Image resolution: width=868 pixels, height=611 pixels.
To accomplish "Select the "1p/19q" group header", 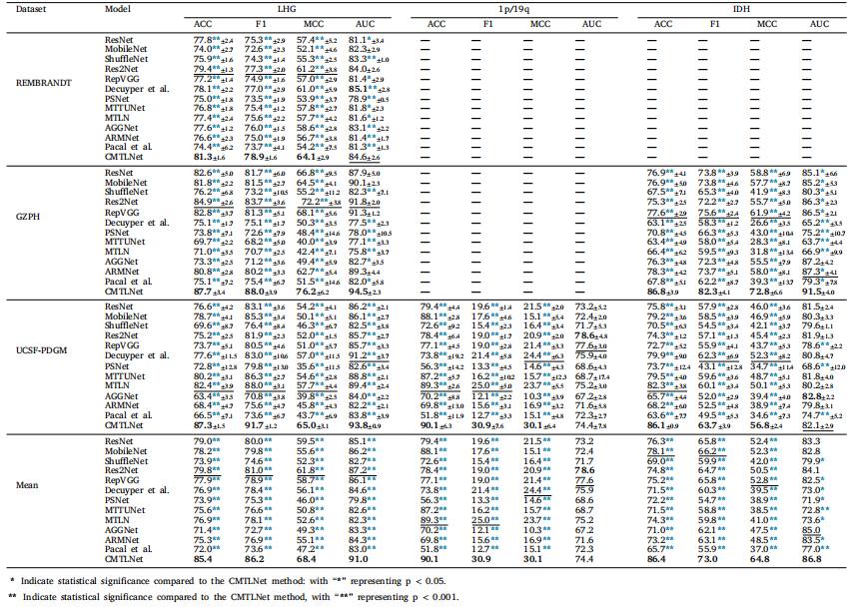I will pos(512,9).
